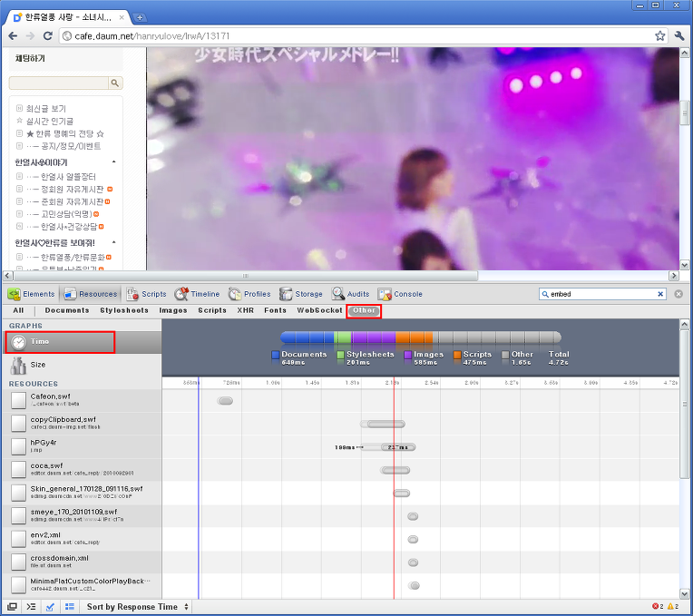Screen dimensions: 693x616
Task: Select smeye_170_20101109.swf resource
Action: point(83,515)
